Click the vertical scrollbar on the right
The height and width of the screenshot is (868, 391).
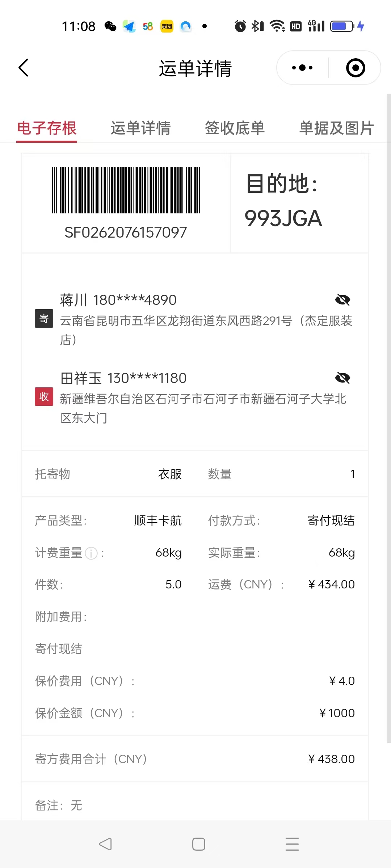(388, 416)
